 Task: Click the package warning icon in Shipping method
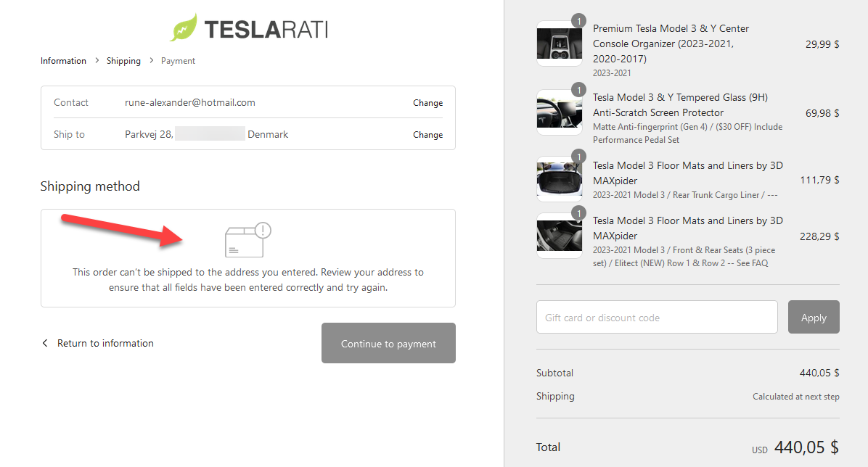(248, 239)
